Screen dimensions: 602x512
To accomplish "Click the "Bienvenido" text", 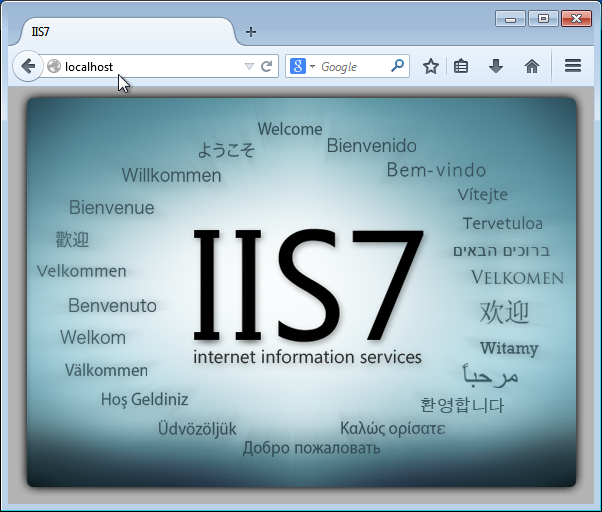I will click(372, 146).
